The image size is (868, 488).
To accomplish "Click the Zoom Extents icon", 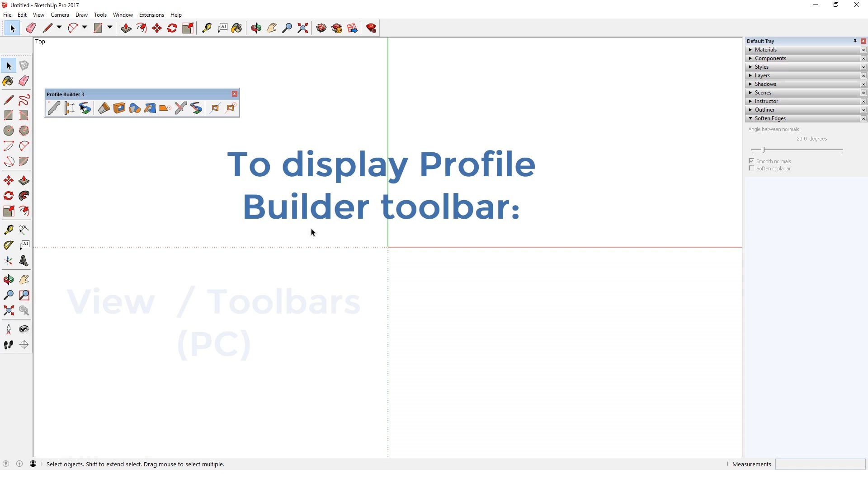I will (x=302, y=28).
